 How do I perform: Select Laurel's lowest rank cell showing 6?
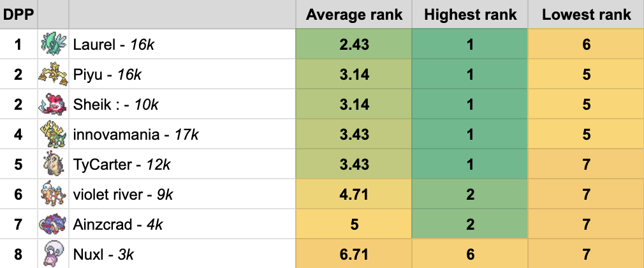click(587, 45)
